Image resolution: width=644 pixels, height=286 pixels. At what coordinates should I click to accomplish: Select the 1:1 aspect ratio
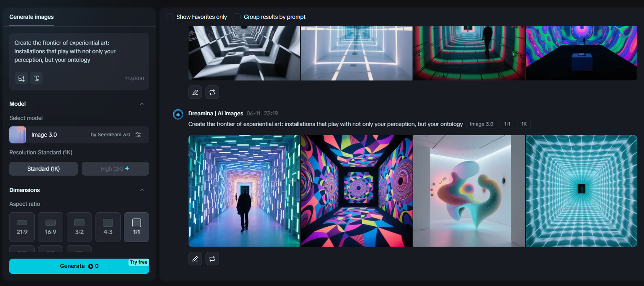136,227
